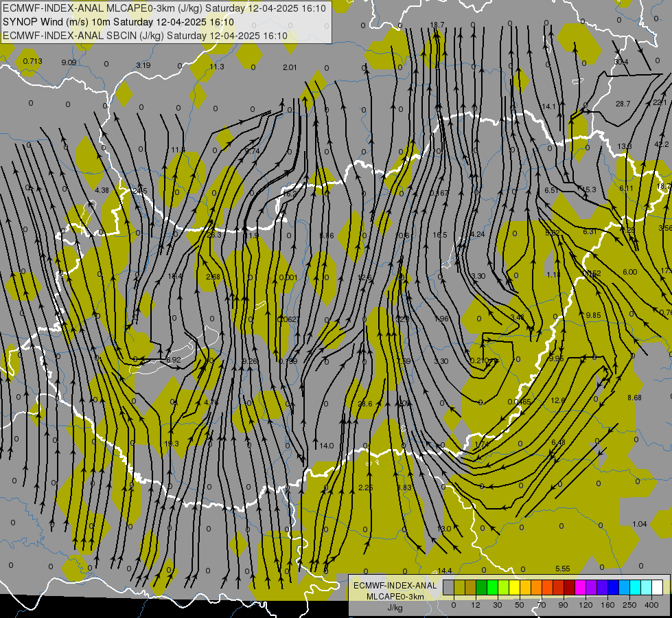
Task: Click the map value 0.167
Action: pyautogui.click(x=439, y=193)
